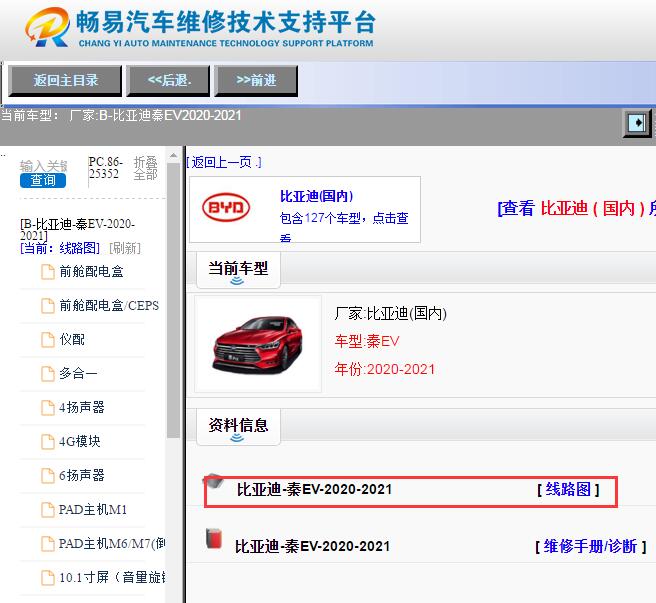Click the PC.86-25352 code text
Image resolution: width=656 pixels, height=603 pixels.
tap(105, 167)
